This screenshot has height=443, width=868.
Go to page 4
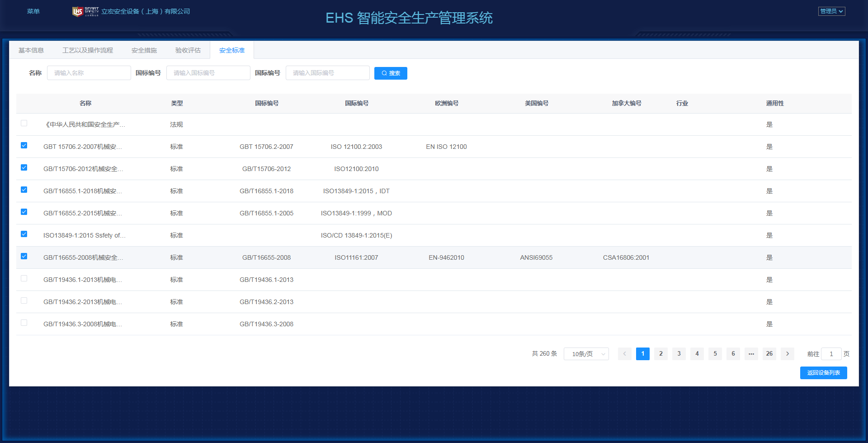(697, 354)
